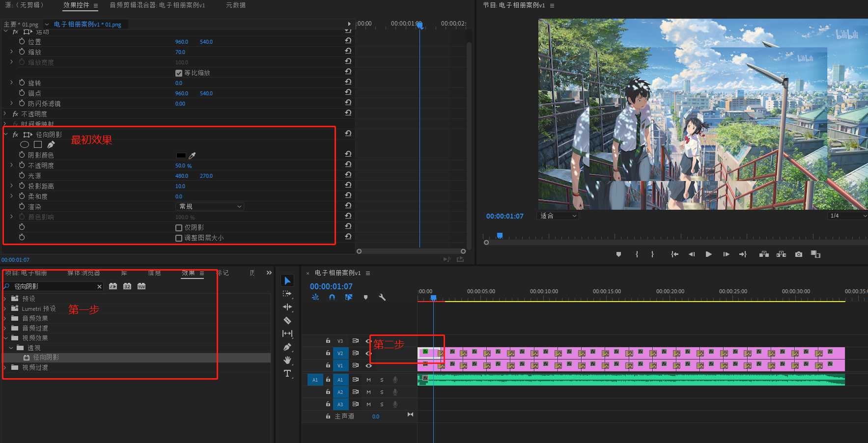
Task: Filter effects by YUV icon
Action: 141,286
